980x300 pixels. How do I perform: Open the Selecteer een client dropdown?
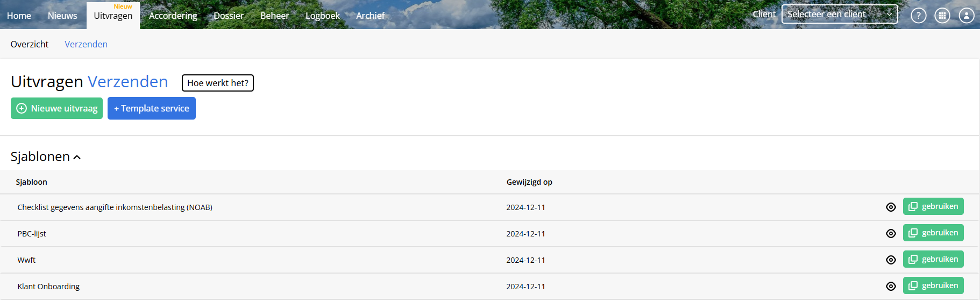pyautogui.click(x=840, y=14)
